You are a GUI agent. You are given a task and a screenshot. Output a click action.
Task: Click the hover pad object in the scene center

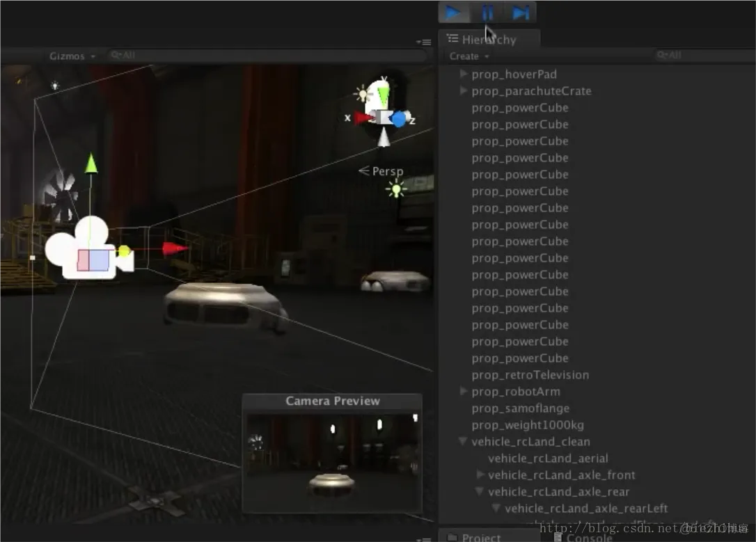pos(225,308)
